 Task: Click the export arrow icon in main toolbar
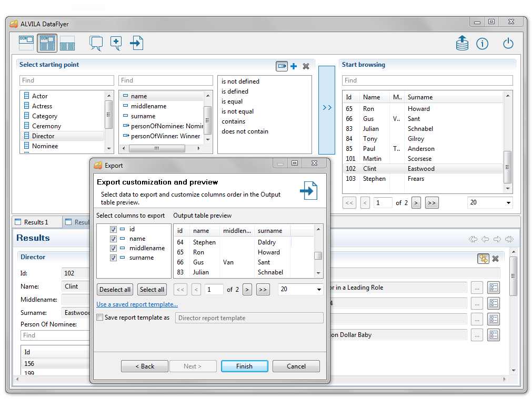pyautogui.click(x=137, y=43)
